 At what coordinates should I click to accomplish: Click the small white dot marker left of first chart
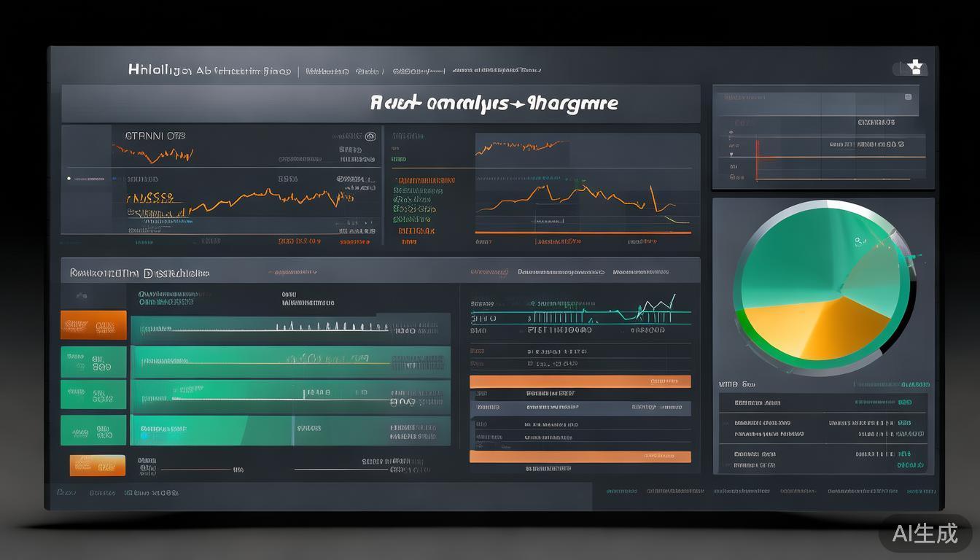[69, 178]
